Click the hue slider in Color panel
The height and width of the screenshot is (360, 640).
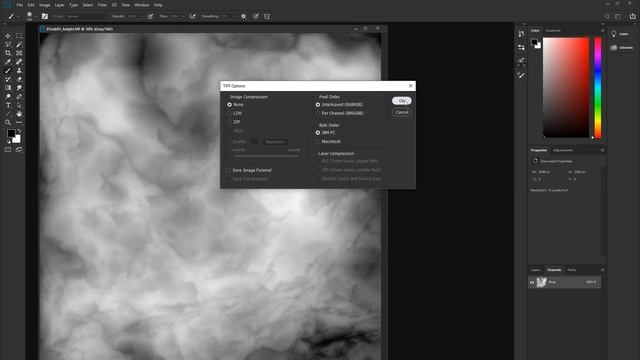point(598,88)
